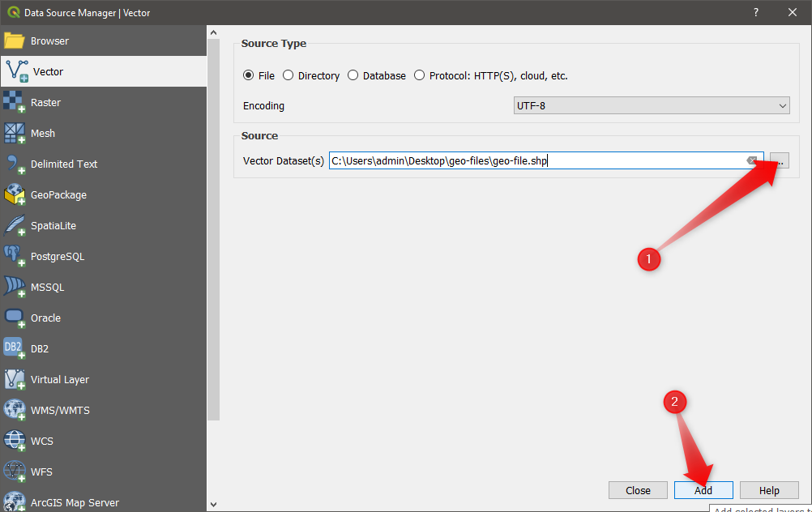Open the Browser panel icon
This screenshot has width=812, height=512.
(x=15, y=41)
